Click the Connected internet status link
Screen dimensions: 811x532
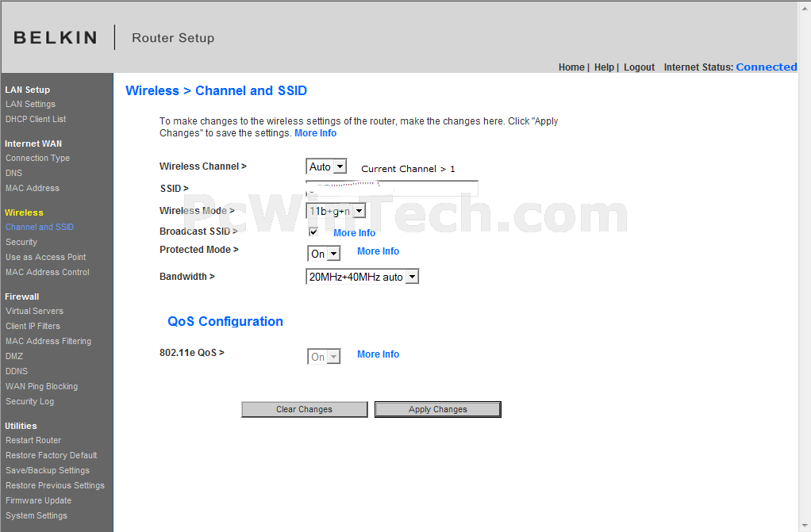point(766,67)
